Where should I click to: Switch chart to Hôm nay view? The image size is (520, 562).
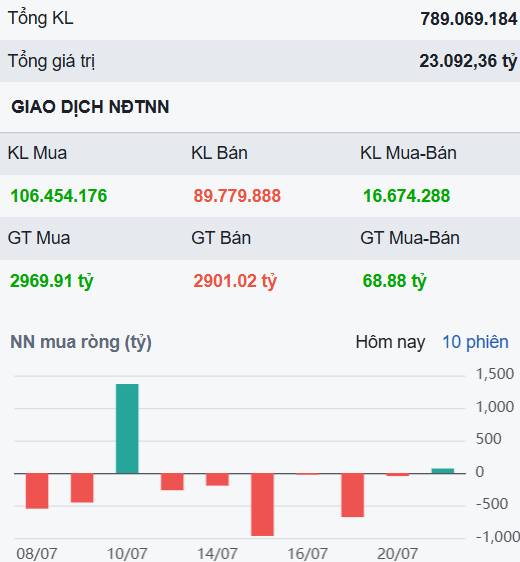tap(390, 342)
